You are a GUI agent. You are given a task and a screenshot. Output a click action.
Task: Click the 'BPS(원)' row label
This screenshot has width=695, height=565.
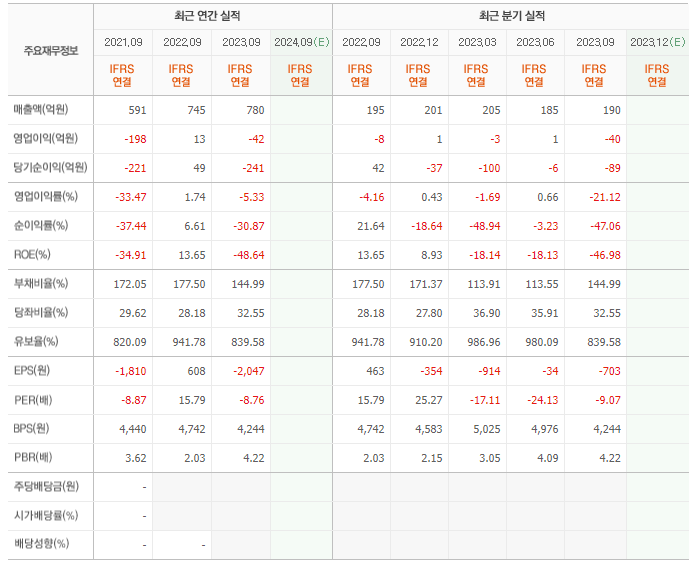tap(31, 429)
